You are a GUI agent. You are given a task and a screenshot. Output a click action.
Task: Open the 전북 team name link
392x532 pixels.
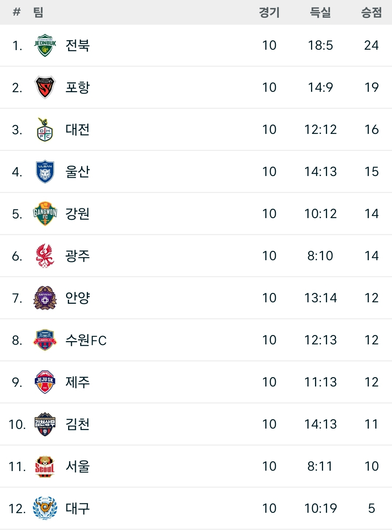(x=77, y=45)
